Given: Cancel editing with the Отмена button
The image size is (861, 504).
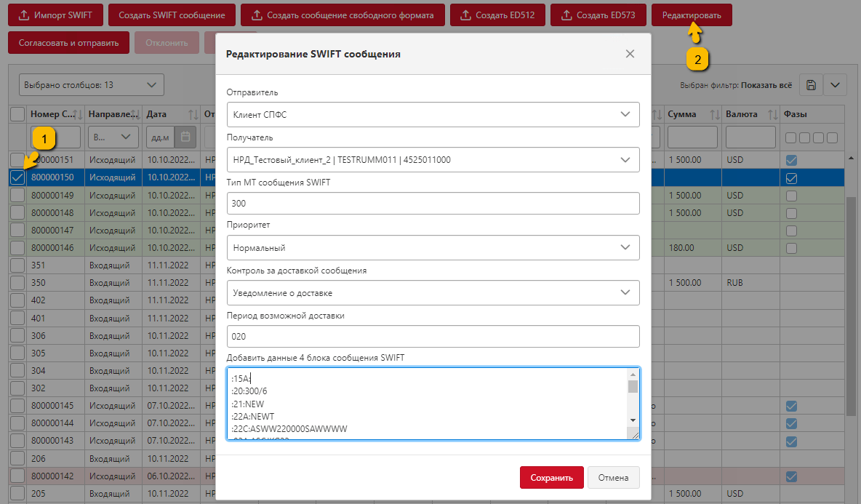Looking at the screenshot, I should click(613, 478).
